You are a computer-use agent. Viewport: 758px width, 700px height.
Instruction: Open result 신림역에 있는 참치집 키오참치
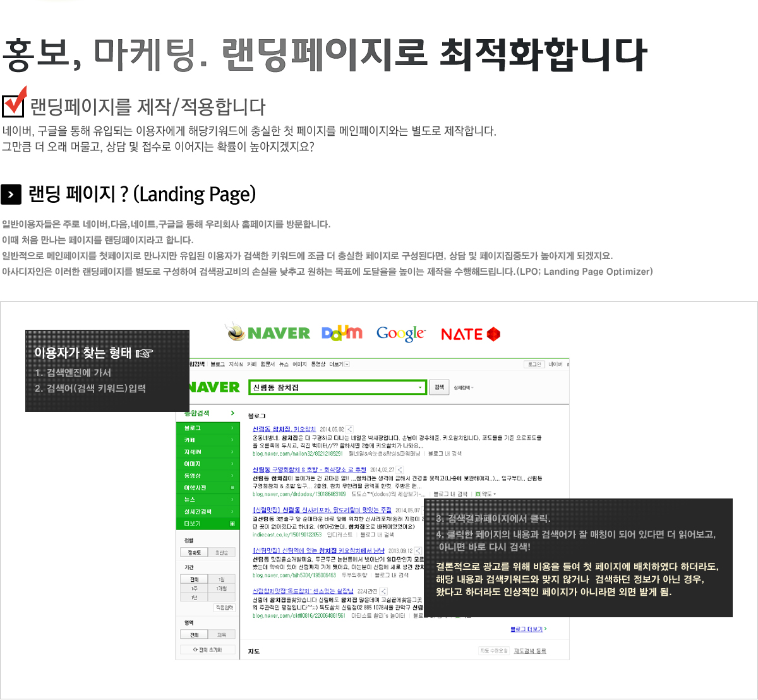[318, 551]
